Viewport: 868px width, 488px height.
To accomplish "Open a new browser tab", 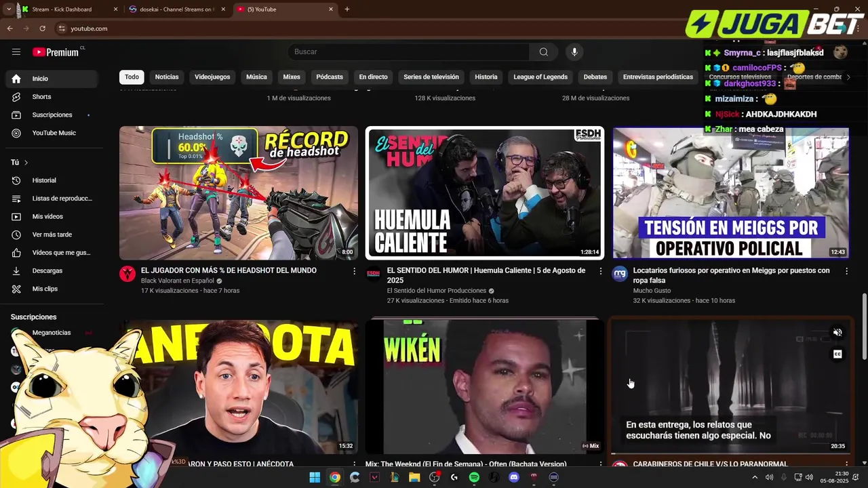I will click(x=347, y=9).
